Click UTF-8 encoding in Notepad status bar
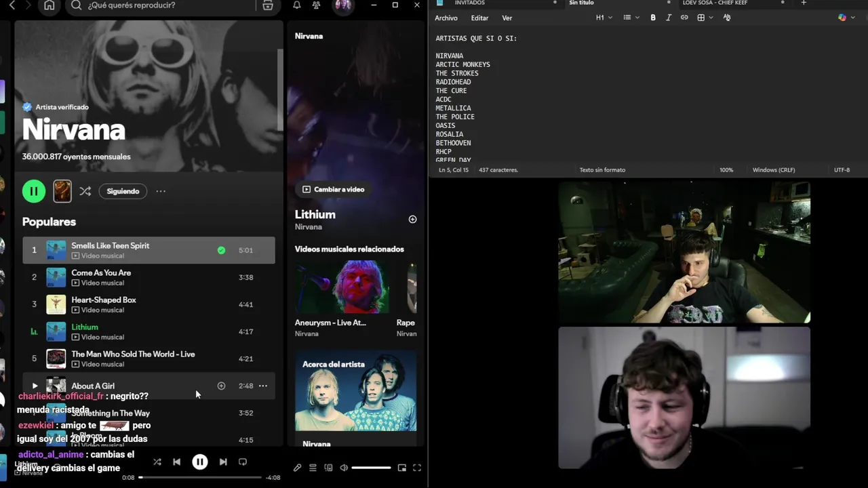The height and width of the screenshot is (488, 868). point(842,170)
